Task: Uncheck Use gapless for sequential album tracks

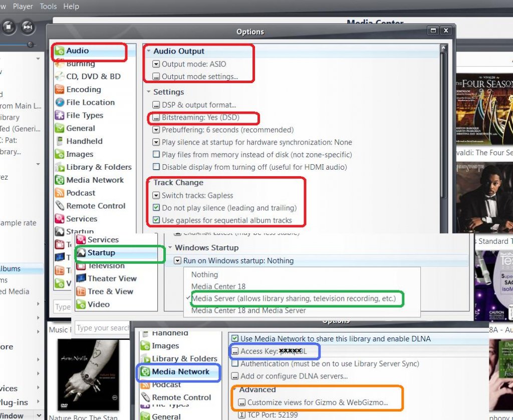Action: click(156, 220)
